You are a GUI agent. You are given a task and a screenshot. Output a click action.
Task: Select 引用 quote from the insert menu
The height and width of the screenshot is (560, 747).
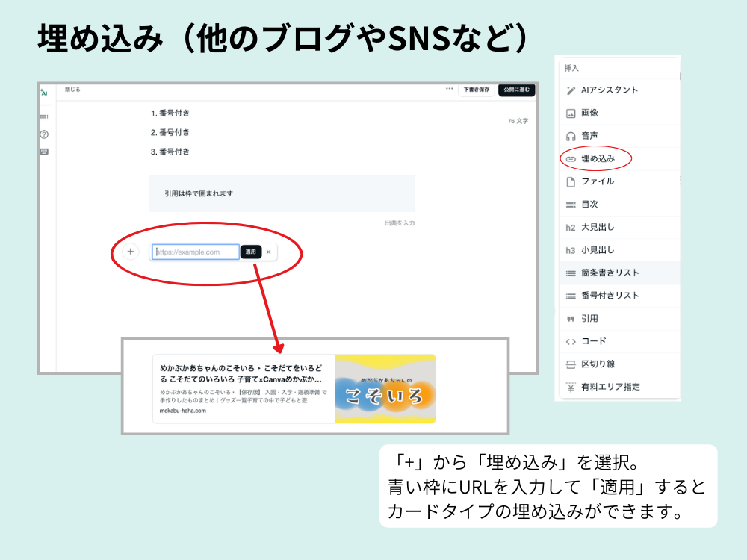coord(570,318)
